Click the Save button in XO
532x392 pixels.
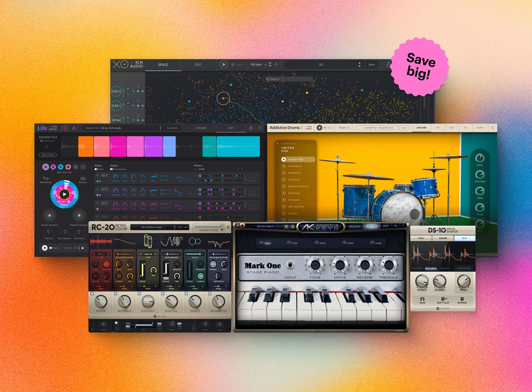371,65
